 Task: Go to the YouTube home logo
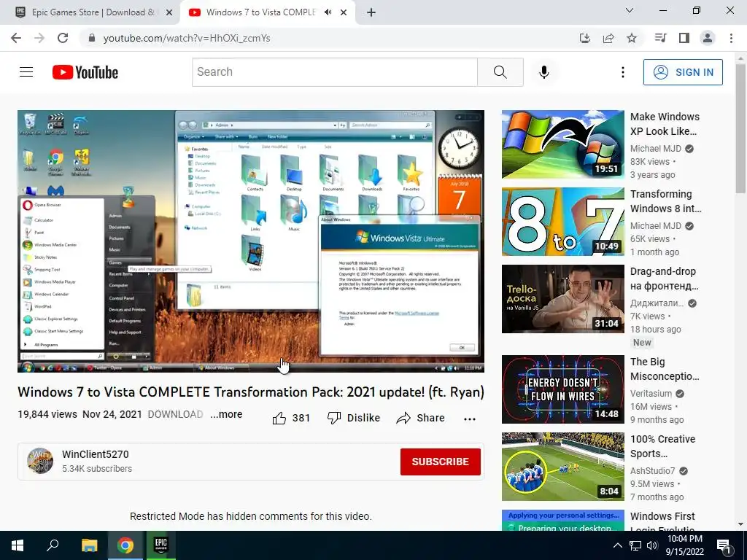click(x=85, y=72)
